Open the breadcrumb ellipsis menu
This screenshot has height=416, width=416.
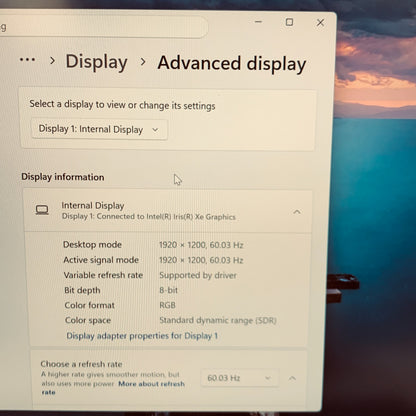point(27,60)
